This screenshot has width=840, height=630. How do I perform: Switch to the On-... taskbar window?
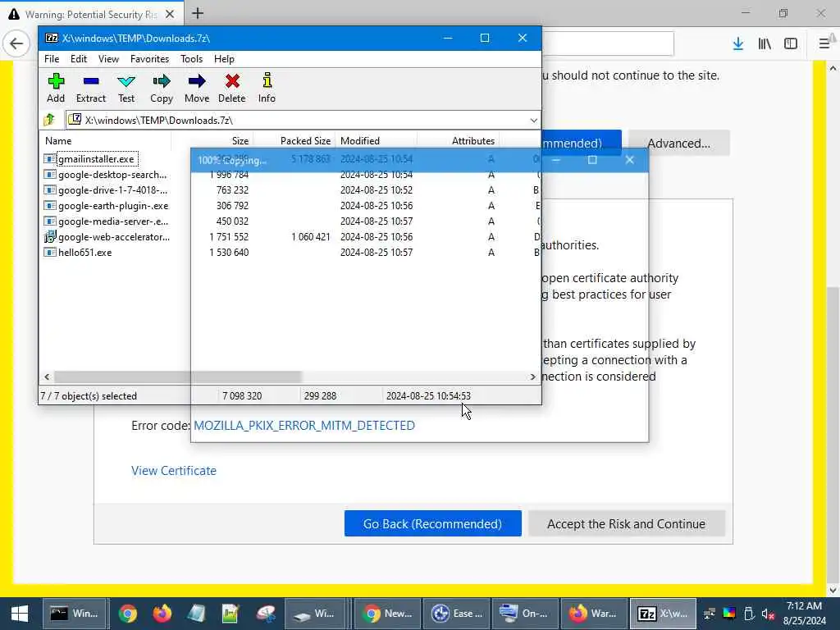(524, 614)
